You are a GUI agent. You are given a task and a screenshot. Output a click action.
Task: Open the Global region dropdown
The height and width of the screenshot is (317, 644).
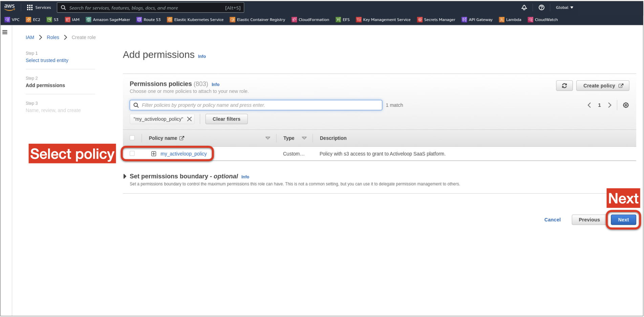coord(564,7)
